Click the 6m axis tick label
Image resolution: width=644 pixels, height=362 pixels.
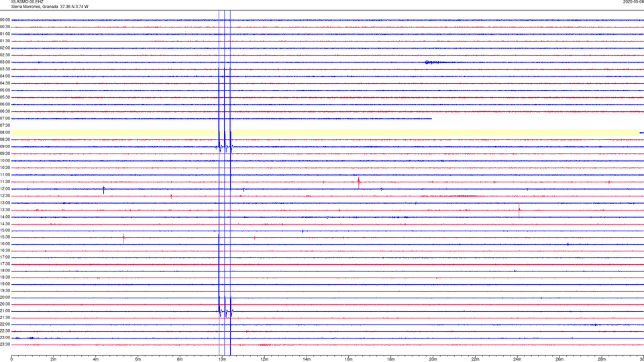tap(138, 359)
